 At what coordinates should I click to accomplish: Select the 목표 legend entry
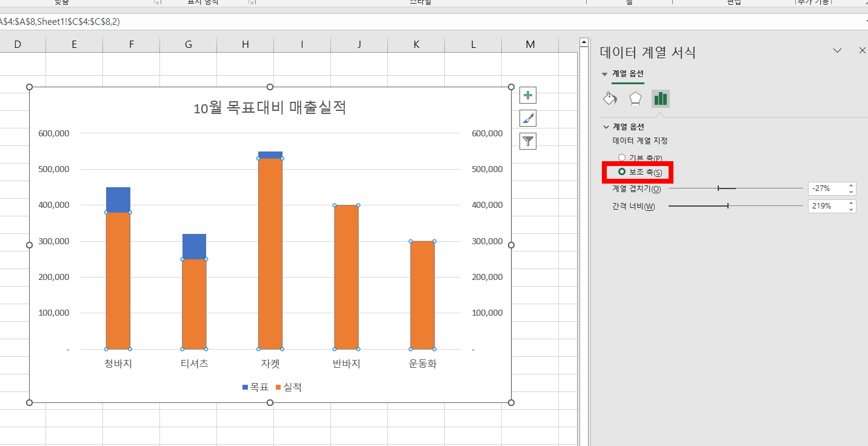256,387
